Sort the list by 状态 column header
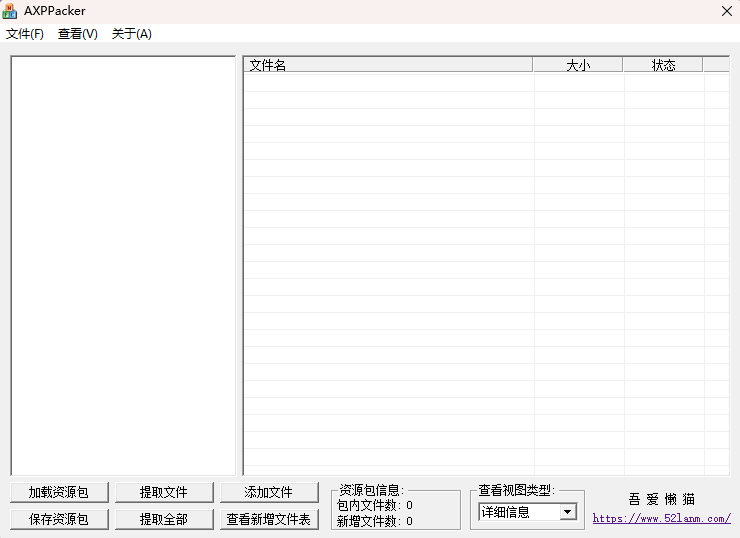 663,65
